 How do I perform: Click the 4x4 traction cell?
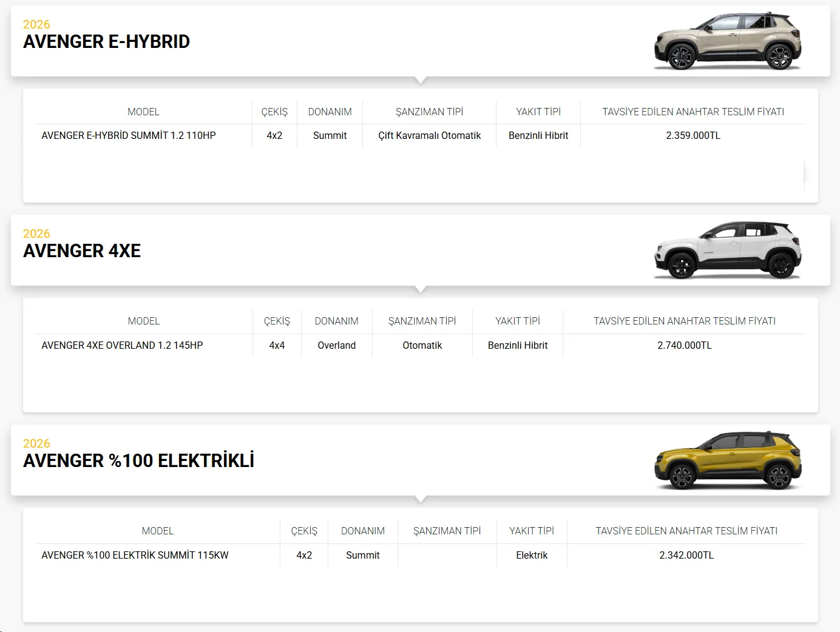277,345
